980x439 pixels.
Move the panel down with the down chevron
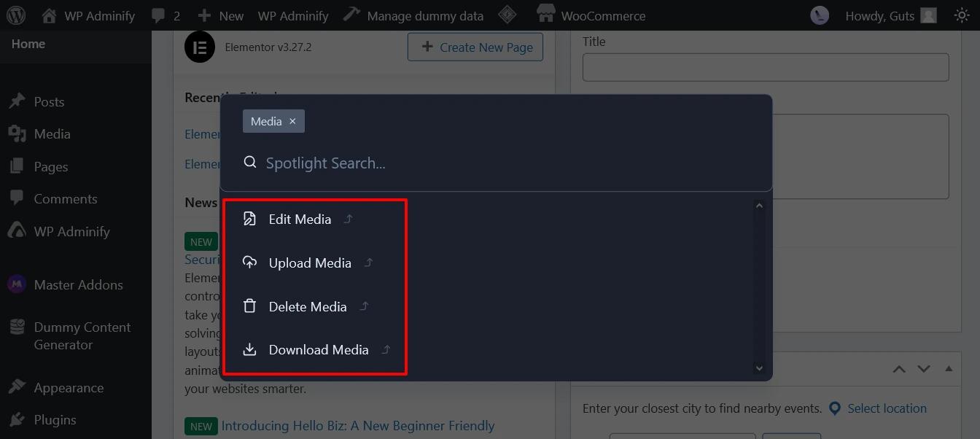point(923,370)
